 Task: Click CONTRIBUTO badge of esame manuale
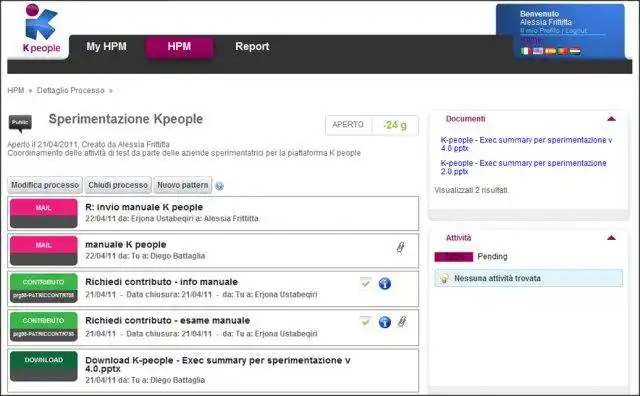[44, 327]
